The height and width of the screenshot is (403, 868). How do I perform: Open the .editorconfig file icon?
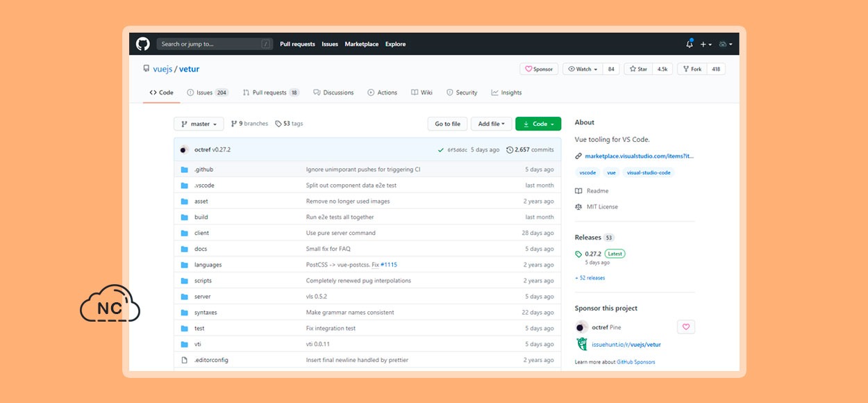[x=185, y=360]
